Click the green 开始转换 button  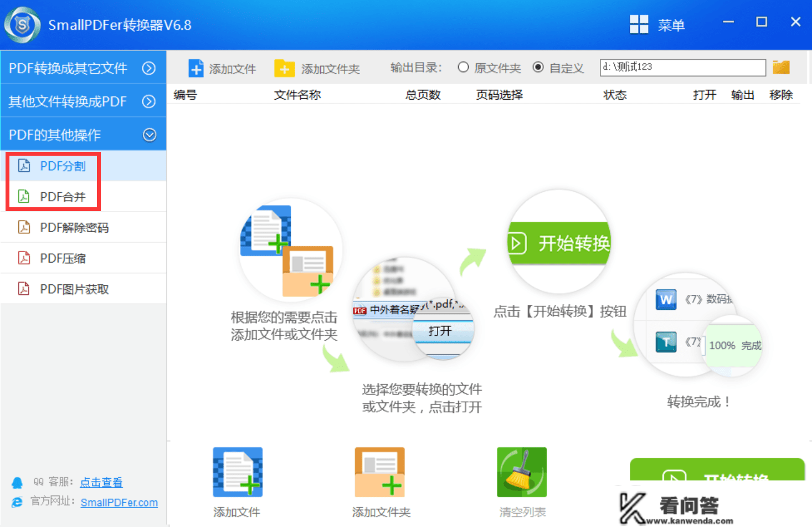point(717,470)
